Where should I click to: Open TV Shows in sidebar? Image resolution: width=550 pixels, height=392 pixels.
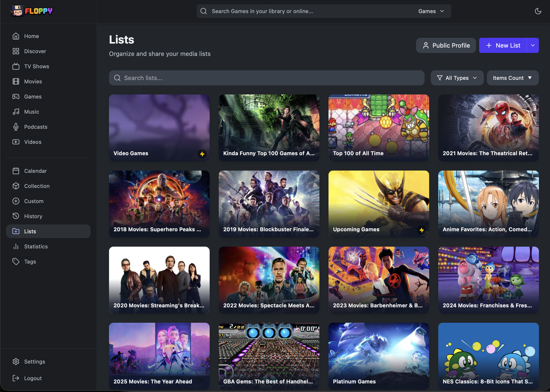[48, 66]
